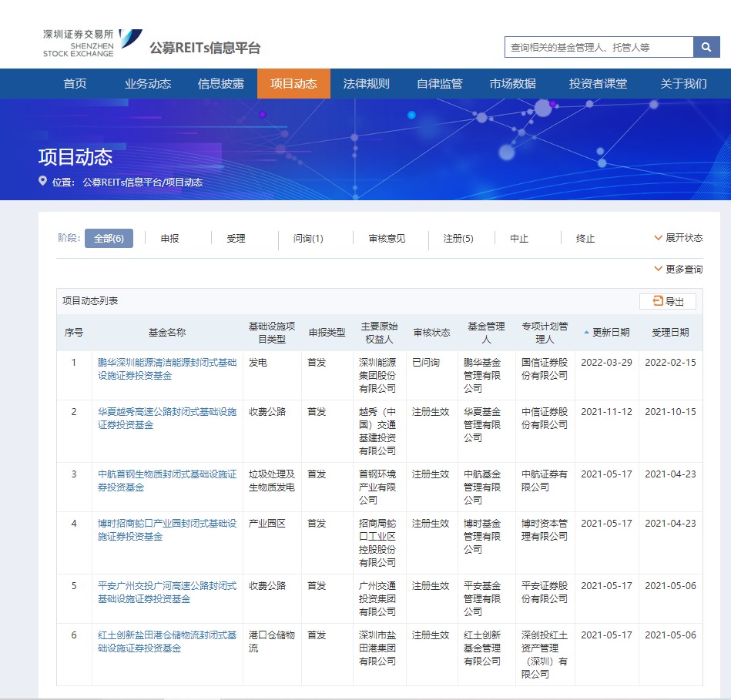Screen dimensions: 731x700
Task: Click the fund manager search input field
Action: tap(599, 47)
